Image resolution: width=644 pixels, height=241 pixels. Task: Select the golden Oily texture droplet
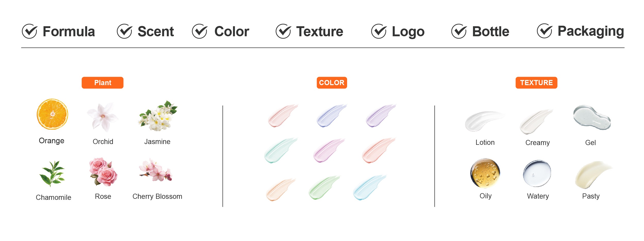pyautogui.click(x=485, y=173)
